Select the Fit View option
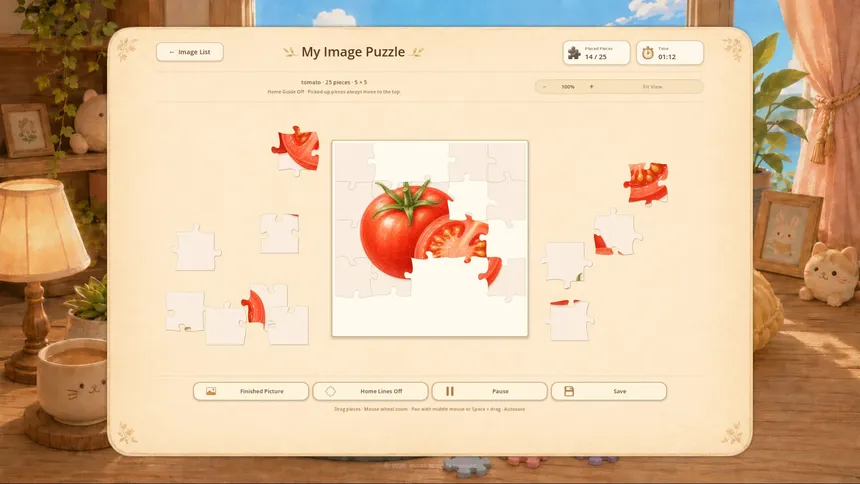 tap(652, 87)
